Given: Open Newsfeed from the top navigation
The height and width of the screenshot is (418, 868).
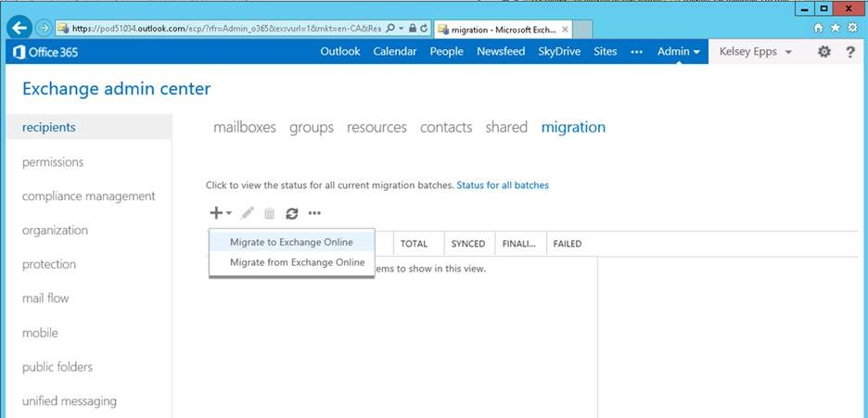Looking at the screenshot, I should [x=501, y=51].
